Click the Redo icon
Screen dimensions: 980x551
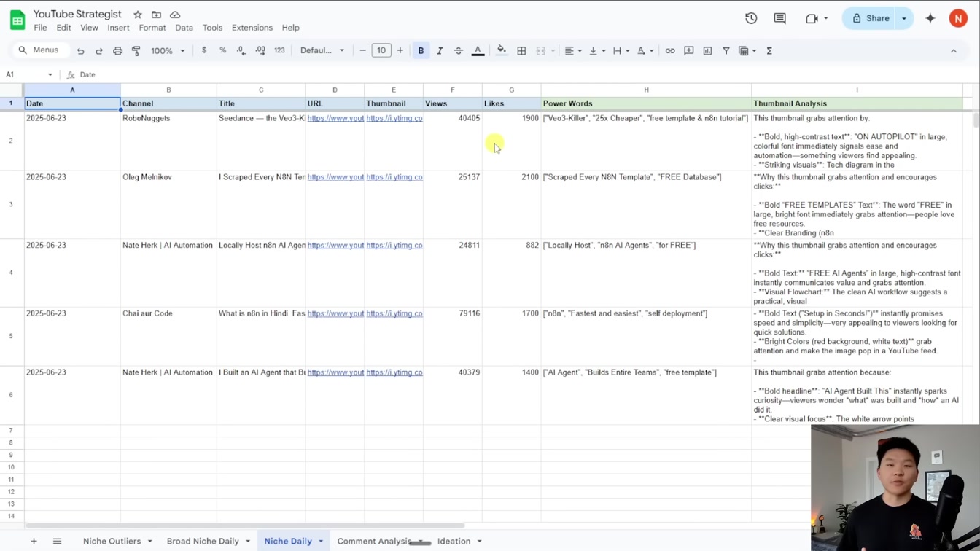point(99,51)
